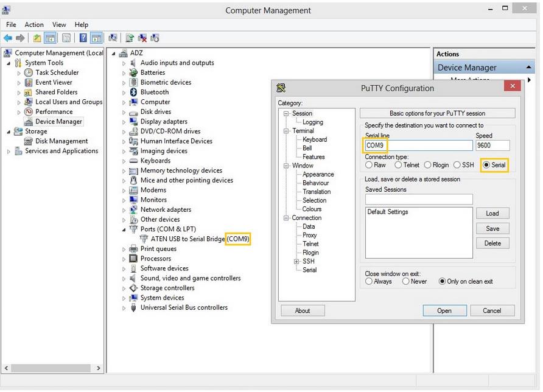Screen dimensions: 543x392
Task: Open the View menu
Action: pos(59,25)
